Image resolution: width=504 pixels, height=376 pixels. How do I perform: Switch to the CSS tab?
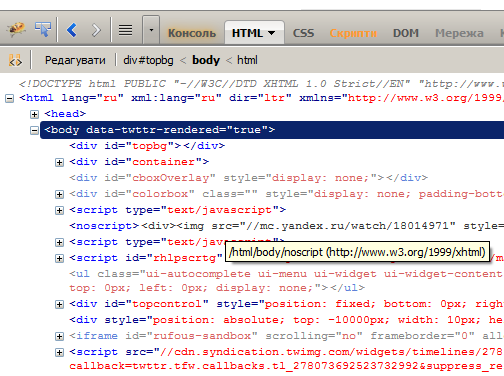click(x=303, y=33)
